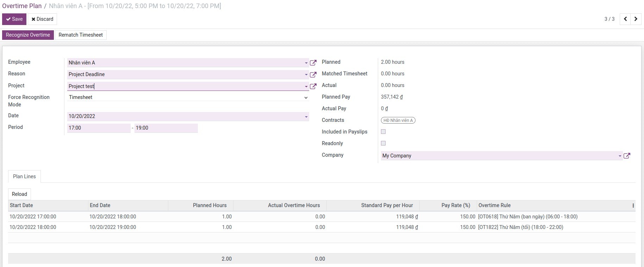
Task: Go to previous overtime plan record
Action: [625, 19]
